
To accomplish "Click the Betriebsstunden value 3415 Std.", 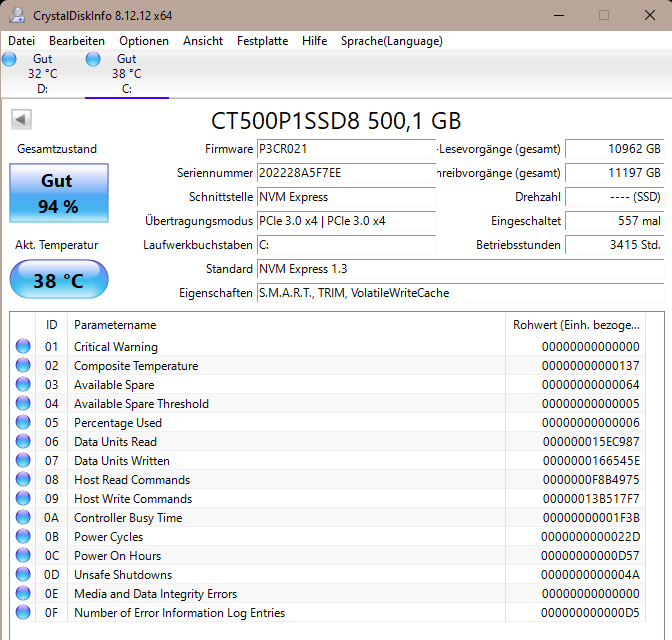I will click(615, 245).
